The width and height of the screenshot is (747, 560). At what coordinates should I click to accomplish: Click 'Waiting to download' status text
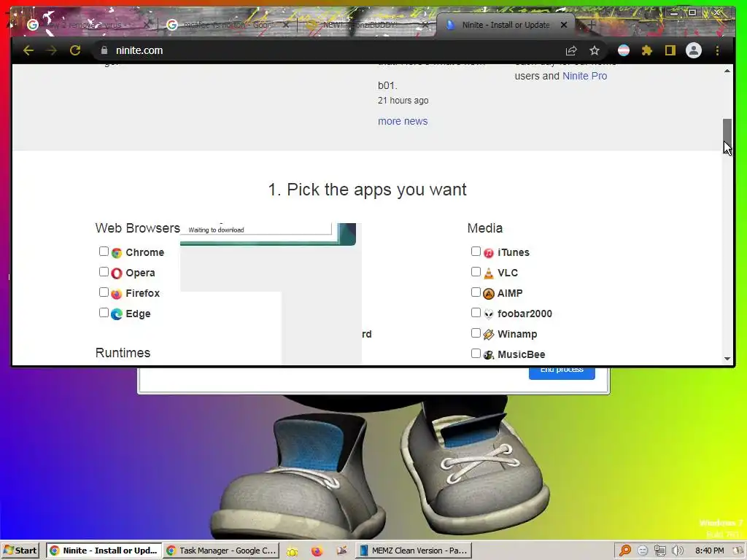(x=216, y=230)
